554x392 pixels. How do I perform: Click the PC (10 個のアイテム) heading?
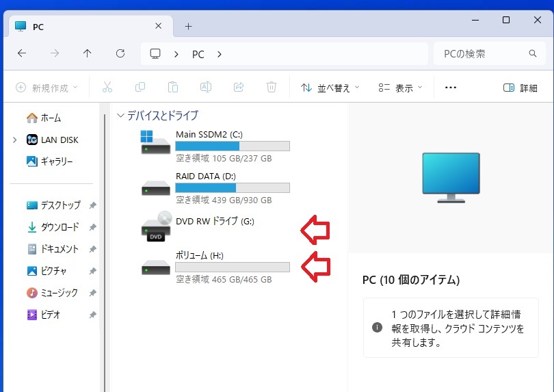411,280
